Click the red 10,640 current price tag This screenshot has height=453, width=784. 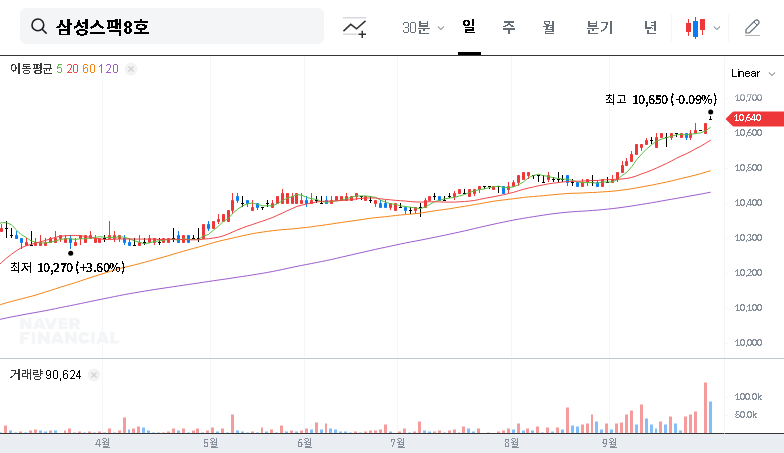754,118
